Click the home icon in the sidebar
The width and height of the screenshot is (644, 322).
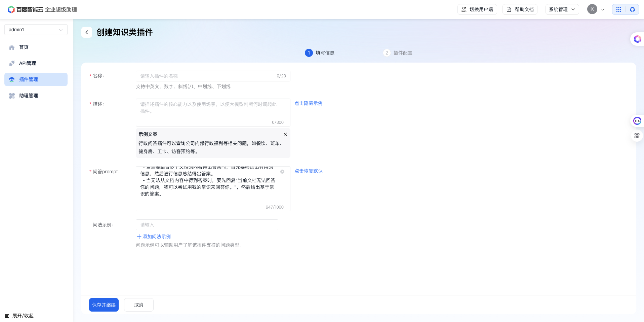(12, 47)
